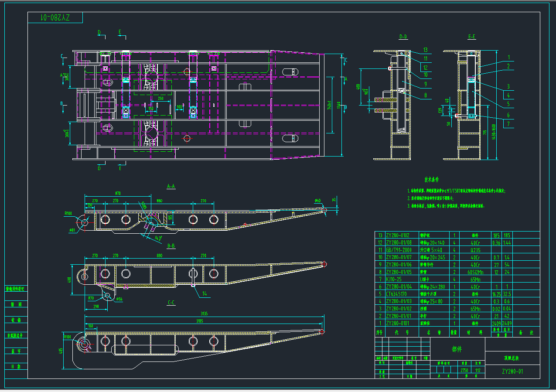Select the "GB/T91-2000" standard code cell
Screen dimensions: 556x392
[x=399, y=250]
